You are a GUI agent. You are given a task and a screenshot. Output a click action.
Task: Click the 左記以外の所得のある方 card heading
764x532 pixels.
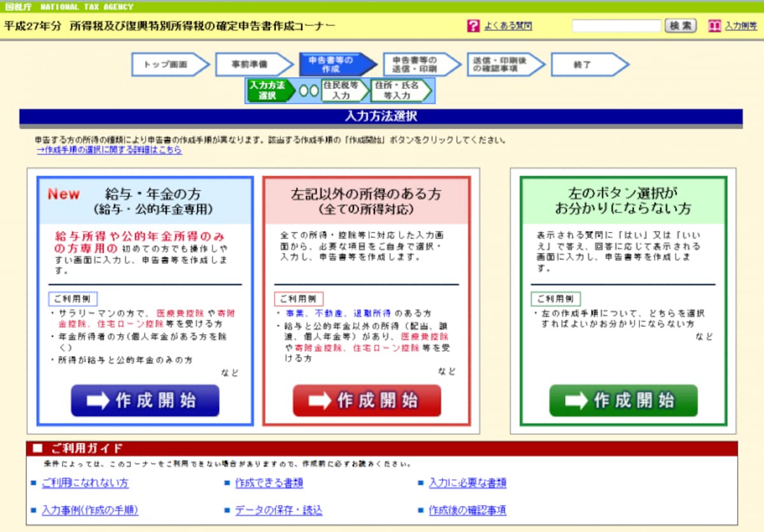click(x=366, y=200)
